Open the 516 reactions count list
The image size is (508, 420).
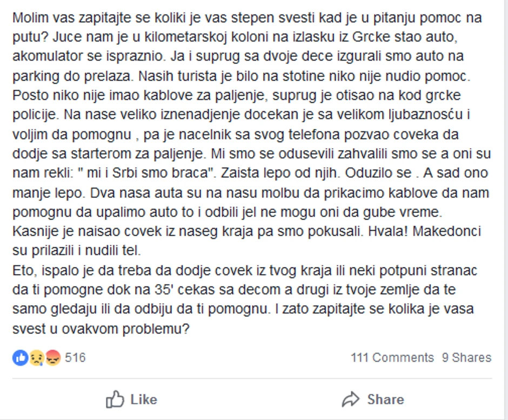(x=75, y=357)
